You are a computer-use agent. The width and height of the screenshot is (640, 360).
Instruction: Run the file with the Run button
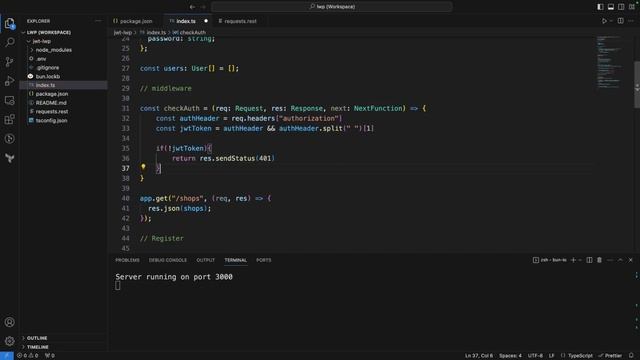pyautogui.click(x=604, y=21)
